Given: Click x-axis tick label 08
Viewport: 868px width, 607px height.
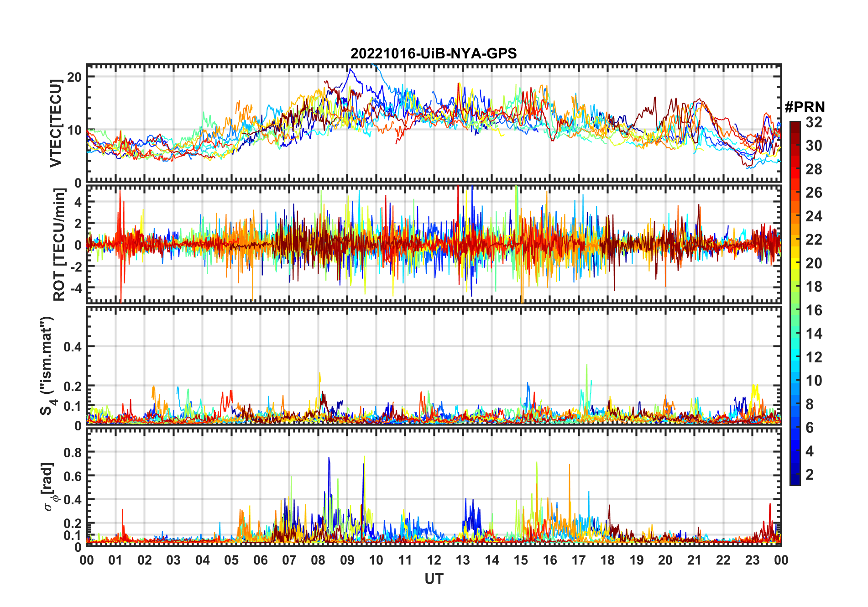Looking at the screenshot, I should click(318, 560).
